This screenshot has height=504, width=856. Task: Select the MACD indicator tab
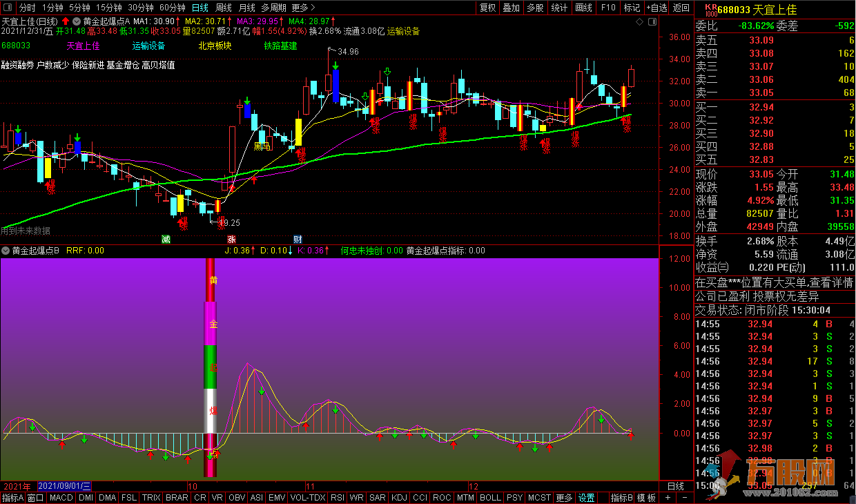(x=61, y=498)
